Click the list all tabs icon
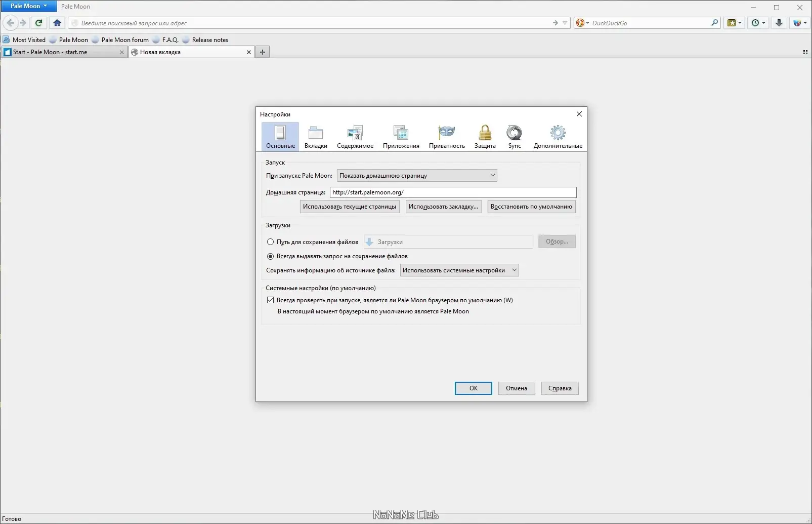812x524 pixels. coord(805,52)
